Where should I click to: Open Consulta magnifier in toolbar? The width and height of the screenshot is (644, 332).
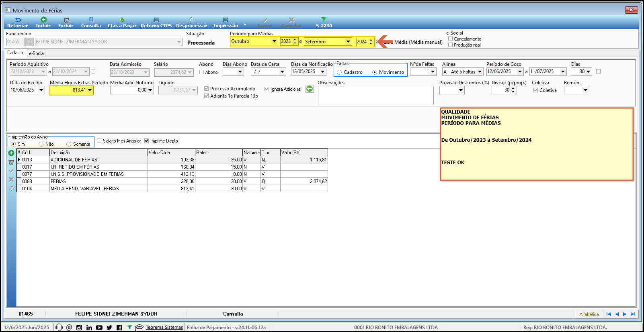91,20
